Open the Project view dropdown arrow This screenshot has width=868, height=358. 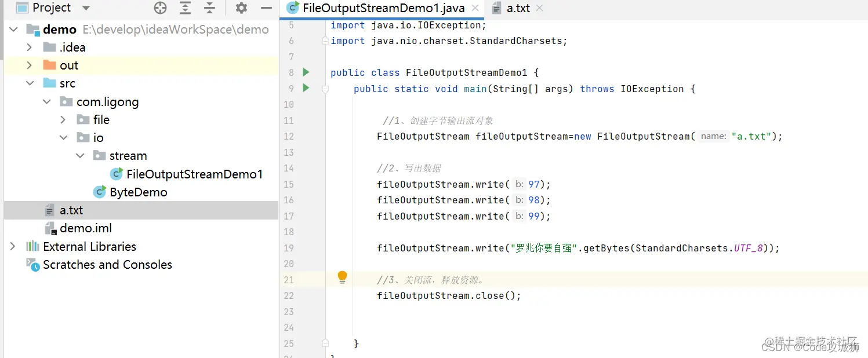pyautogui.click(x=86, y=8)
